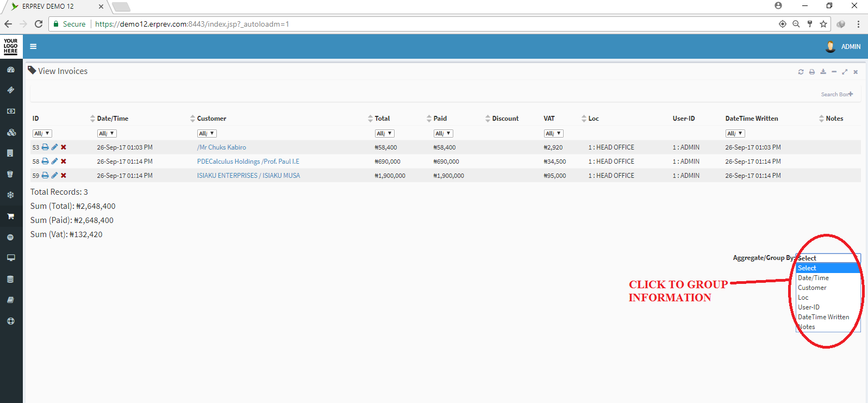Open the Customer column filter dropdown

point(207,133)
